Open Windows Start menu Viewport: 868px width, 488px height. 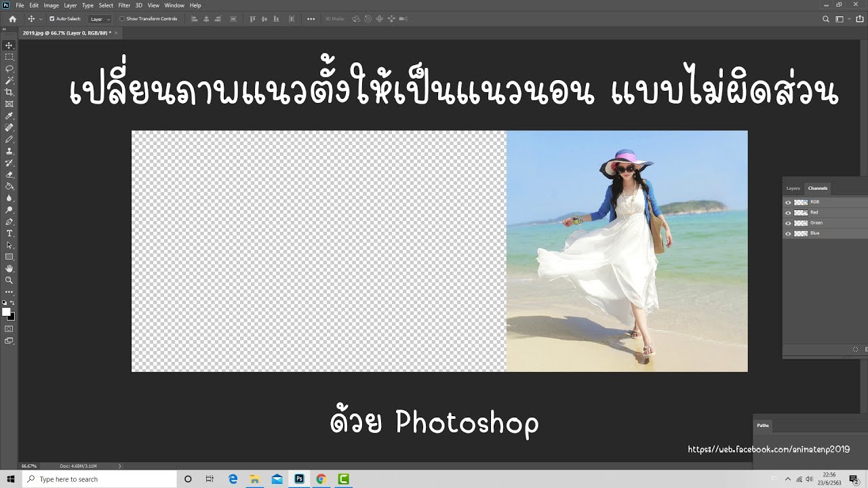point(11,479)
